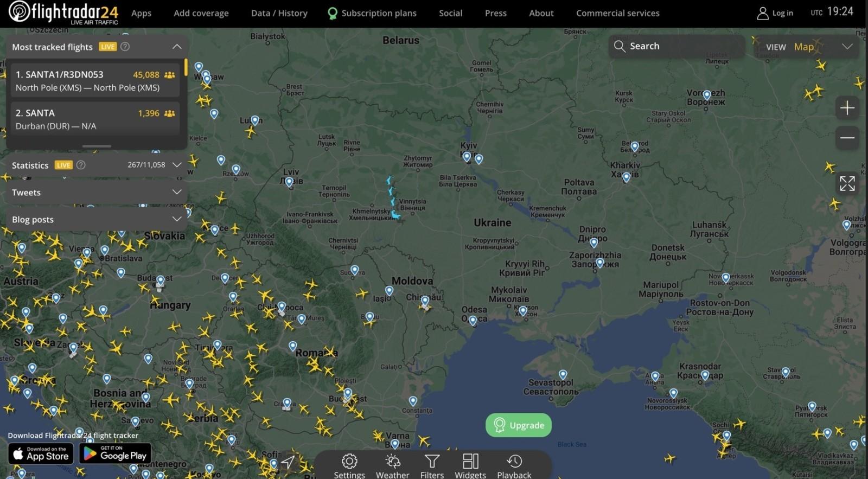Click the user account icon
The height and width of the screenshot is (479, 868).
click(x=762, y=13)
